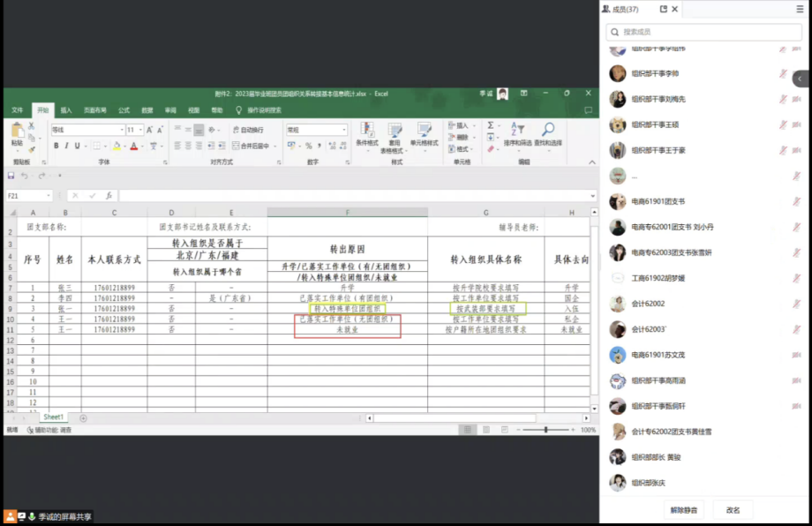Click the save icon in quick access toolbar
812x526 pixels.
11,176
